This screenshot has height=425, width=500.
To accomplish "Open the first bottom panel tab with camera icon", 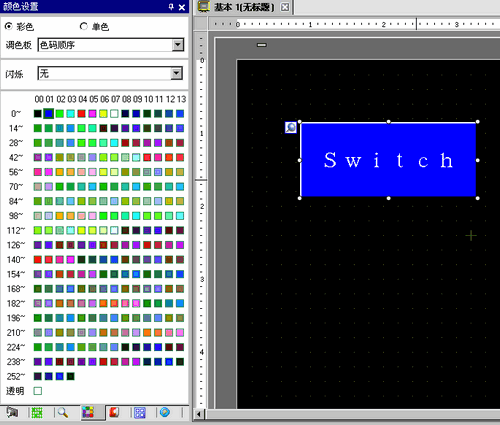I will tap(12, 413).
